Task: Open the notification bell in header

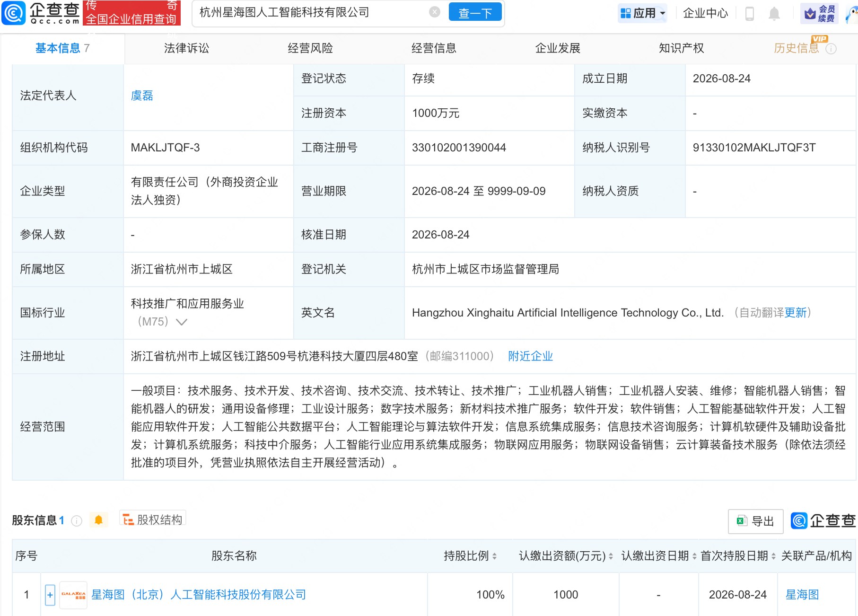Action: pos(774,14)
